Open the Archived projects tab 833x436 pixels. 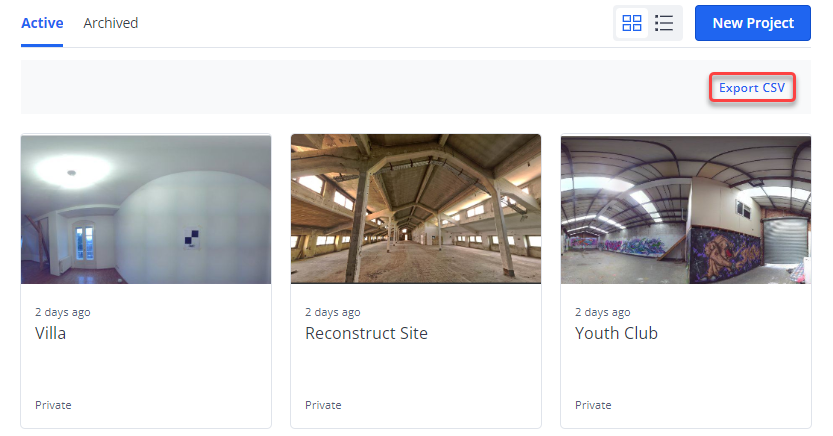coord(111,23)
